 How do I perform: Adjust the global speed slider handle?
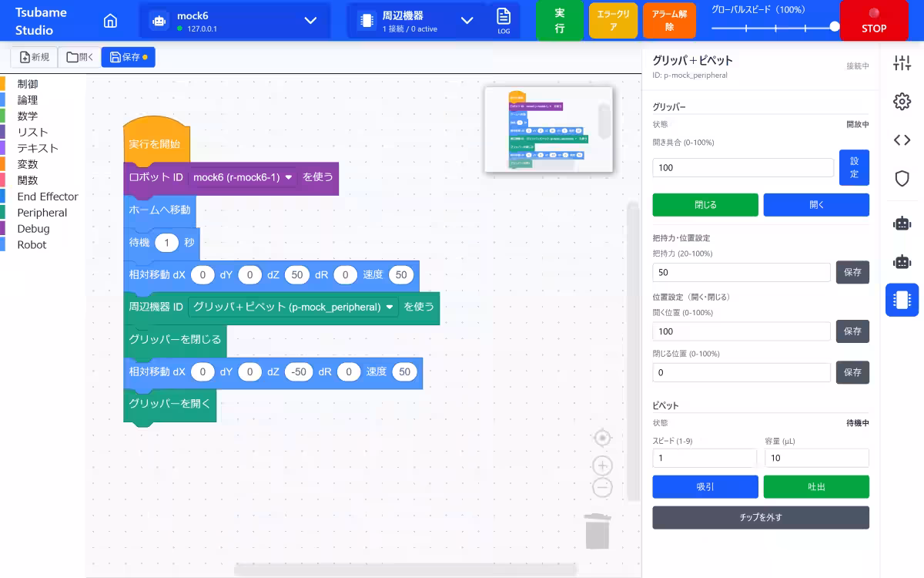tap(835, 26)
